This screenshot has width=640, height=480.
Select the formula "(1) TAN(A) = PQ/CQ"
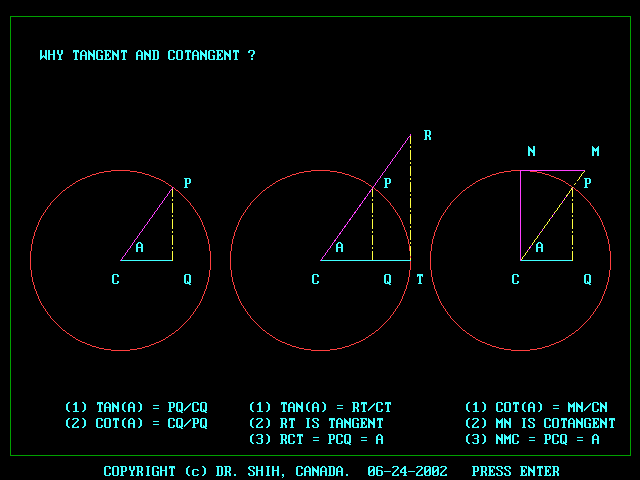(x=136, y=407)
